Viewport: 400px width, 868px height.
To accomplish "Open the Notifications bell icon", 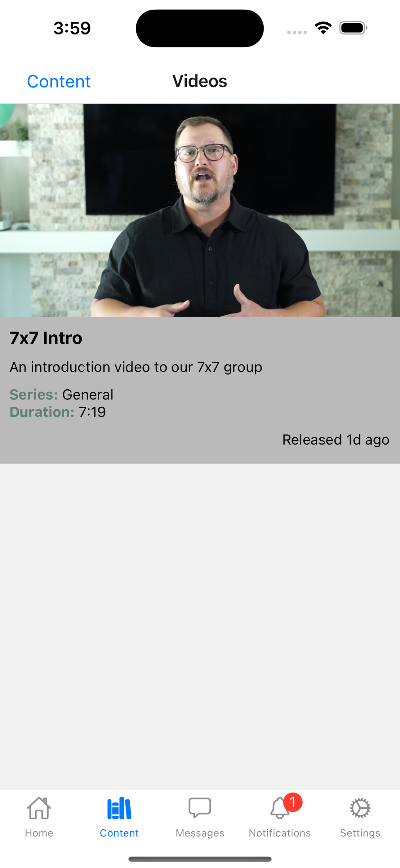I will [279, 808].
